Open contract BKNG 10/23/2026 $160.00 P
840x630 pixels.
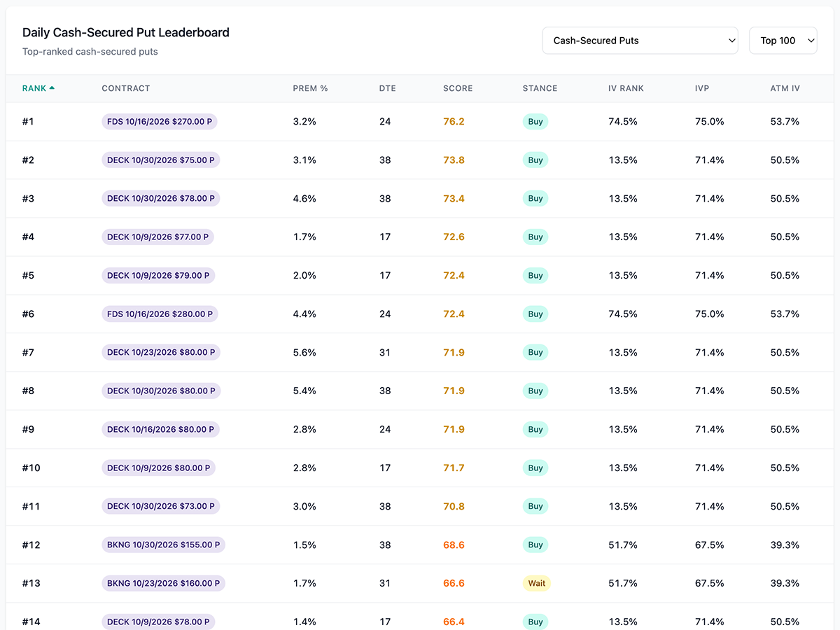[x=163, y=584]
